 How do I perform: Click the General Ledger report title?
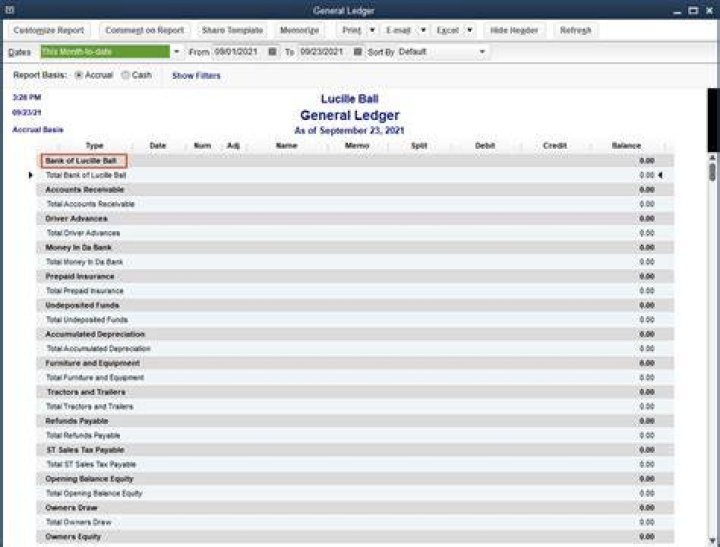pos(349,115)
